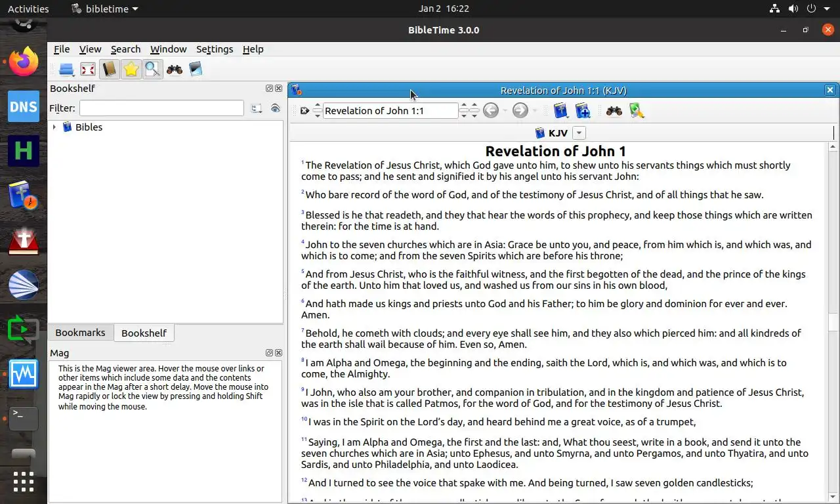Expand the Bibles tree node
Image resolution: width=840 pixels, height=504 pixels.
click(54, 127)
